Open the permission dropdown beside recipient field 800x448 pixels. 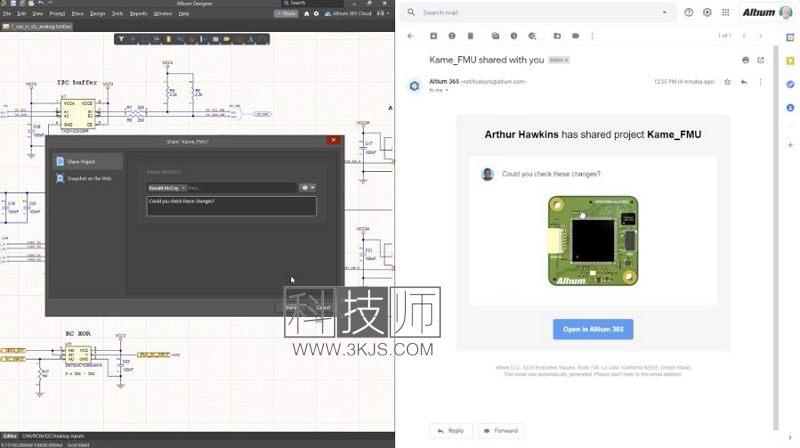308,188
